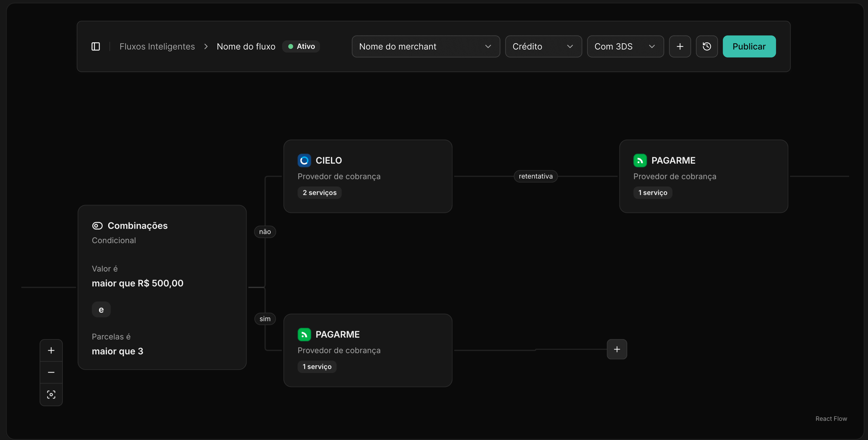Open the React Flow attribution link
Viewport: 868px width, 440px height.
pyautogui.click(x=831, y=418)
